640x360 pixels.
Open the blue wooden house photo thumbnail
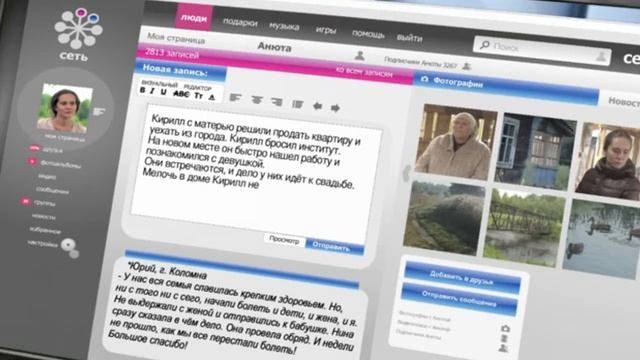coord(535,152)
